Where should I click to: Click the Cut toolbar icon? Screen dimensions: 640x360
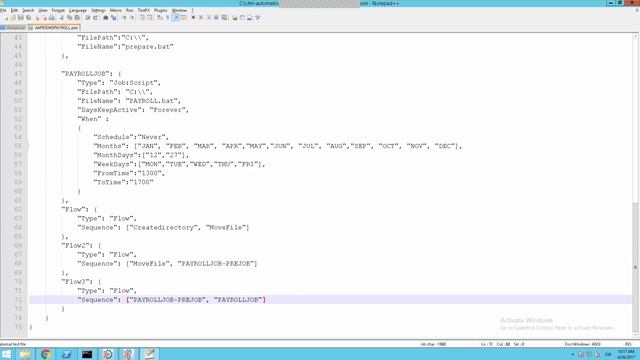click(x=62, y=18)
